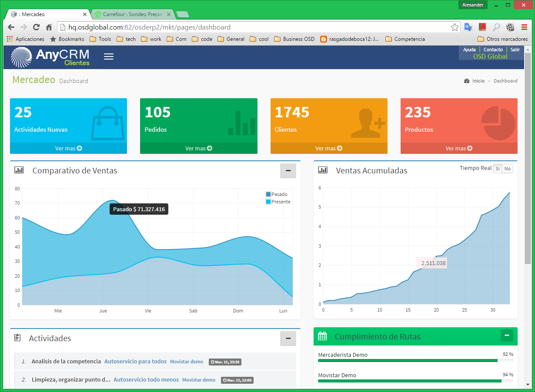
Task: Click the Alexander profile button
Action: coord(473,5)
